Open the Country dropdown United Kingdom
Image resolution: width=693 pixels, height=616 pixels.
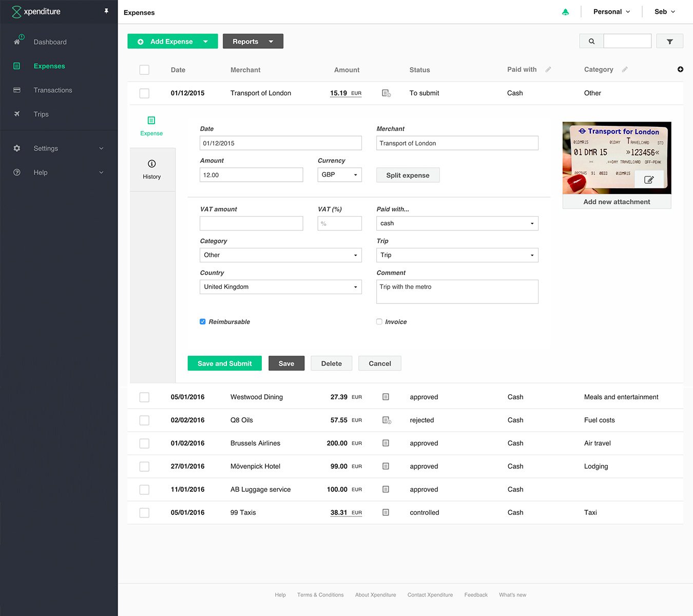click(280, 287)
